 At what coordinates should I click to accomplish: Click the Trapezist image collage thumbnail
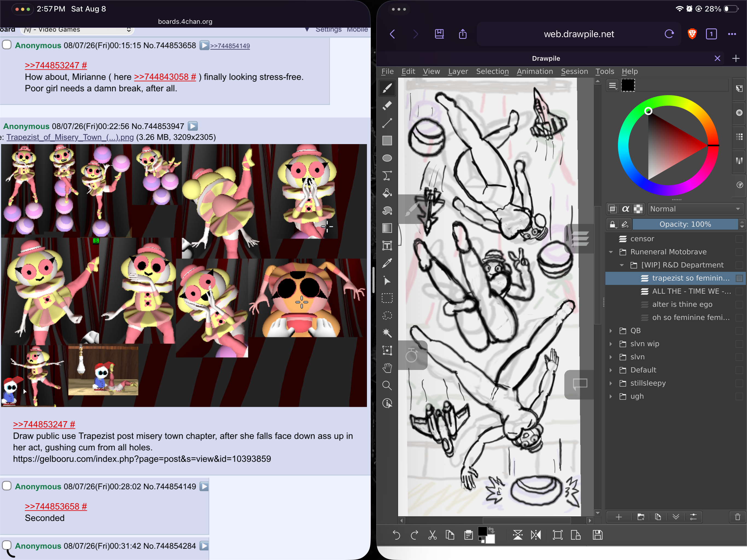(x=184, y=276)
